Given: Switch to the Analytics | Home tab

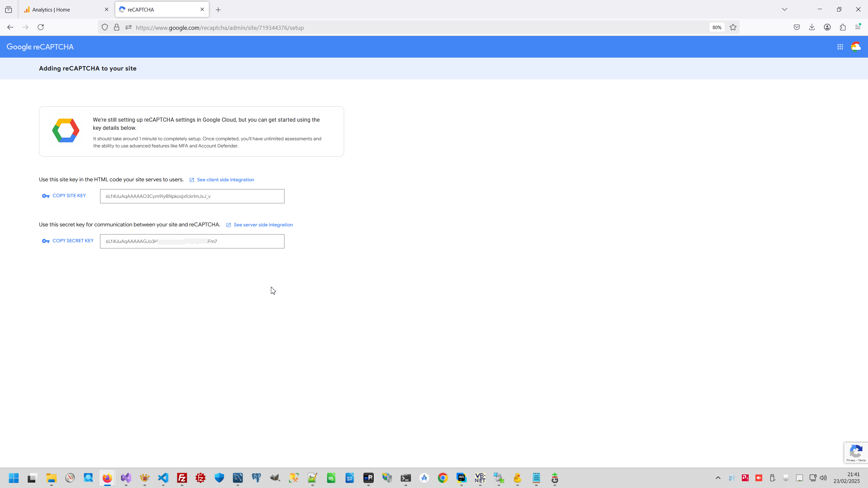Looking at the screenshot, I should 64,9.
